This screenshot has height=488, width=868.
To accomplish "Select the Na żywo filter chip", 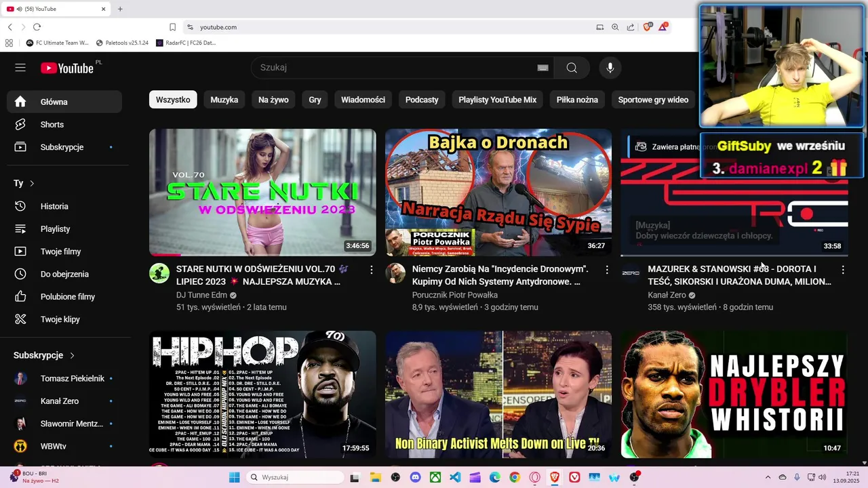I will [273, 100].
